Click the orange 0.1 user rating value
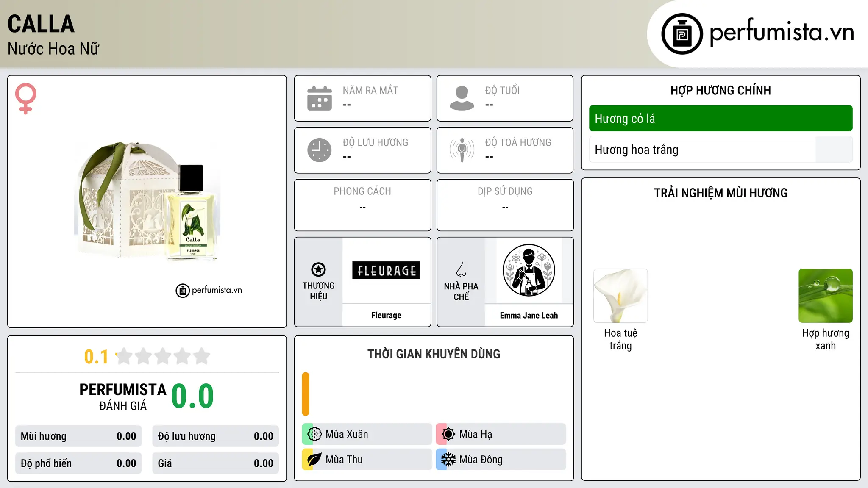868x488 pixels. click(x=96, y=357)
